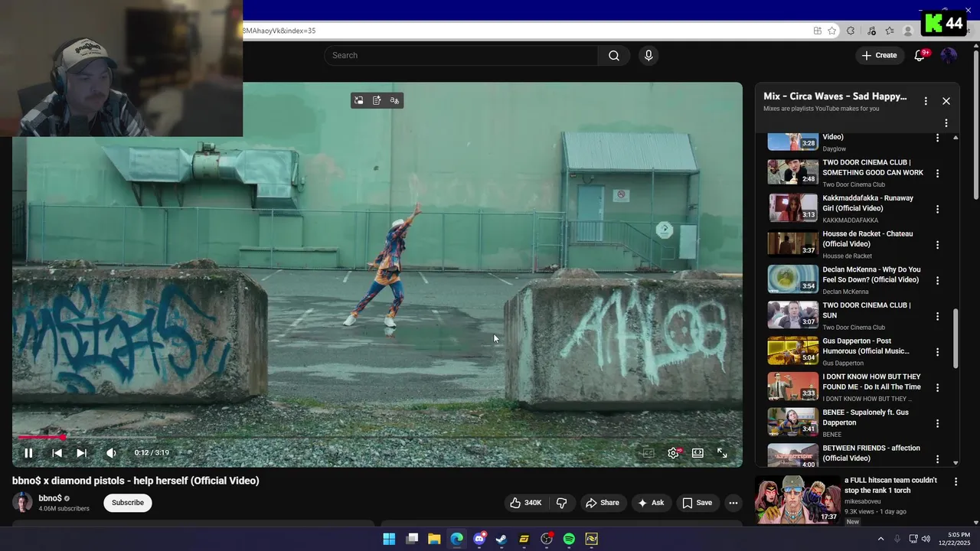Click the translate overlay icon on video
The image size is (980, 551).
[394, 100]
